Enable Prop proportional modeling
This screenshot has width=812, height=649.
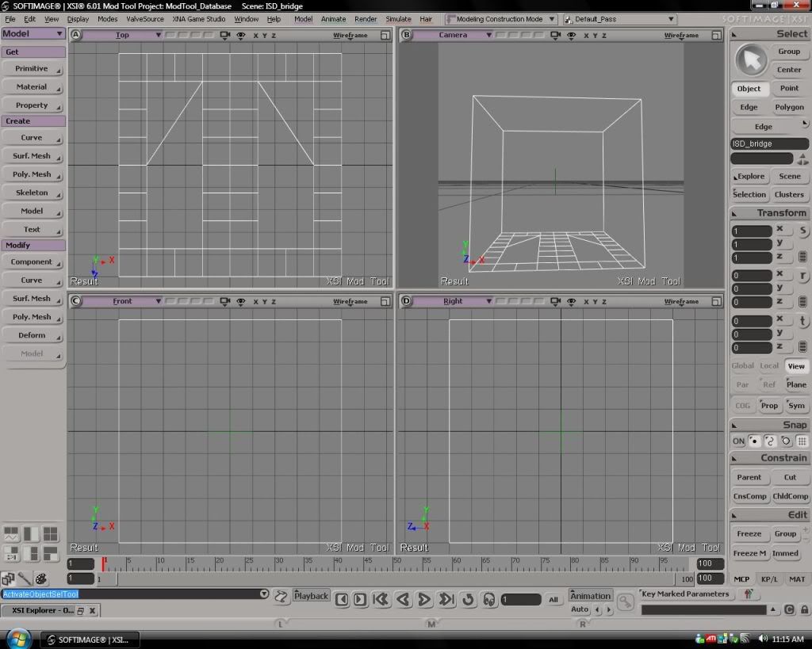(769, 405)
